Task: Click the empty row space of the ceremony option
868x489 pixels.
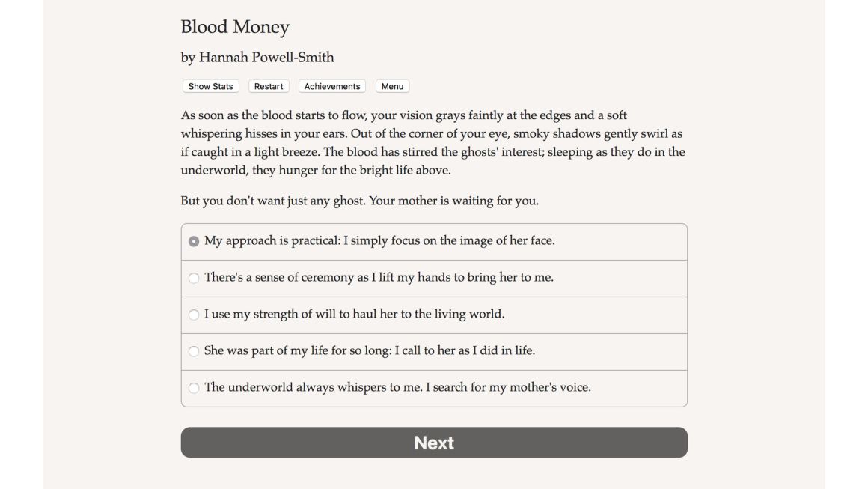Action: pyautogui.click(x=620, y=279)
